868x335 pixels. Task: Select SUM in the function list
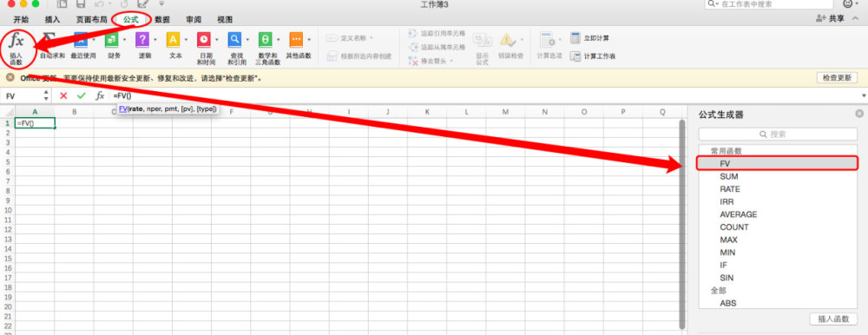pyautogui.click(x=777, y=176)
